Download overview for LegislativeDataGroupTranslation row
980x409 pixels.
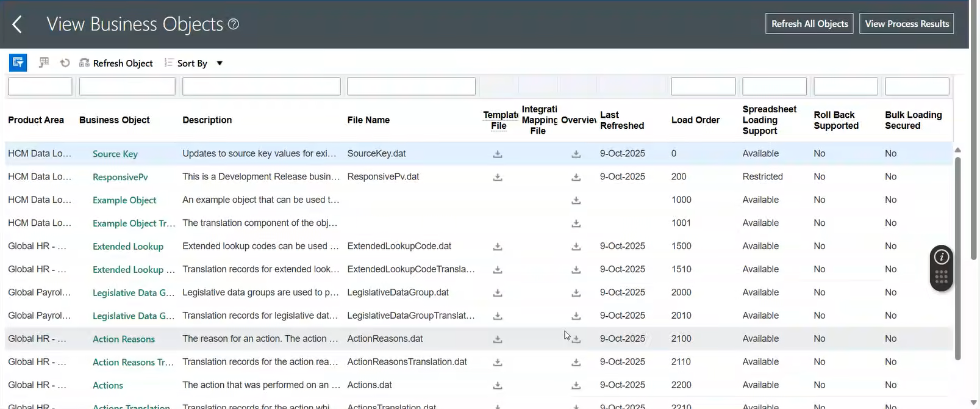(576, 316)
